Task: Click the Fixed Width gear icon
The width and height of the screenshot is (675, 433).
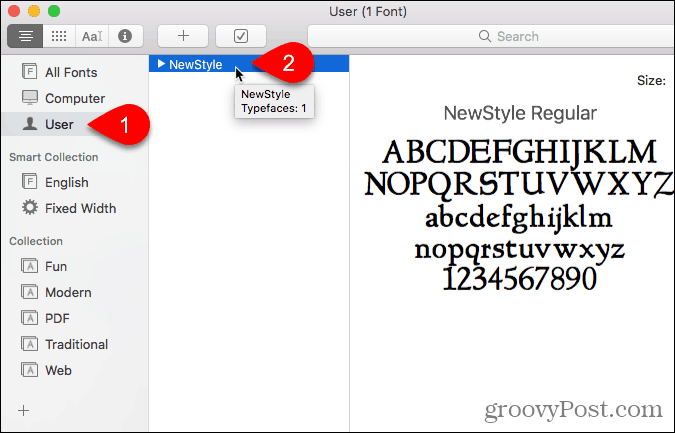Action: pyautogui.click(x=30, y=207)
